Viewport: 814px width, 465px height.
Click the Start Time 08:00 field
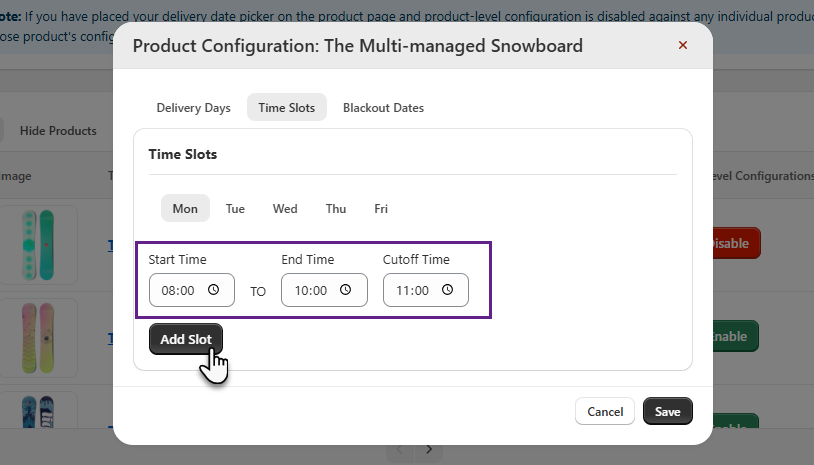pyautogui.click(x=178, y=290)
